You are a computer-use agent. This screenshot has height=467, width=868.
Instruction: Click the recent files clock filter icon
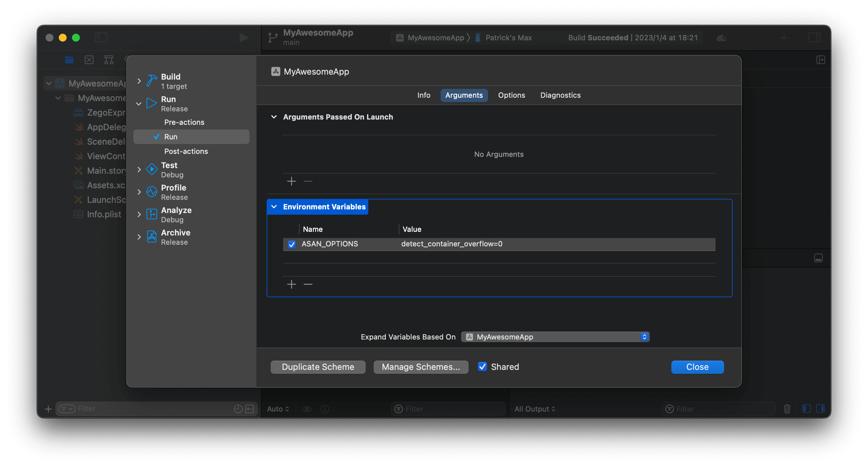tap(238, 409)
